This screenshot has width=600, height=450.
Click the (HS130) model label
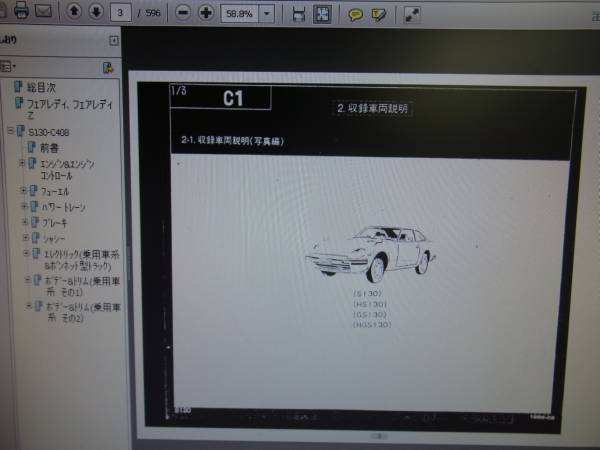click(x=370, y=304)
